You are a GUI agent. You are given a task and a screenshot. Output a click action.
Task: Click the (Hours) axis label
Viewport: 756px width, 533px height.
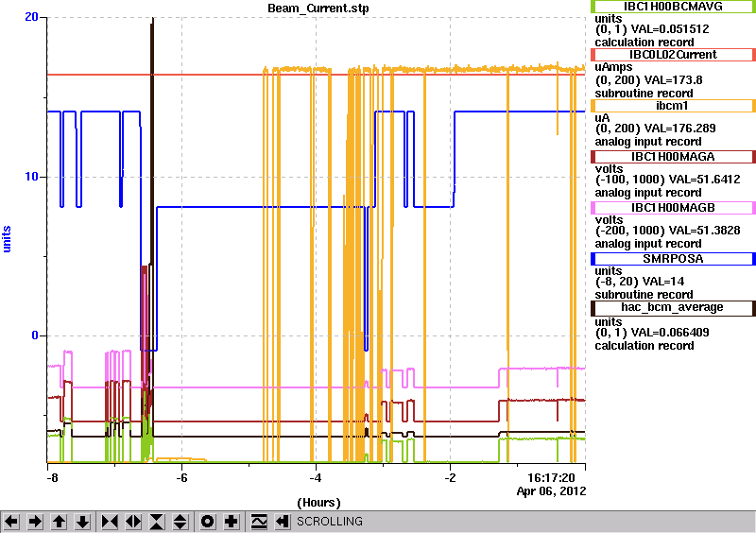tap(318, 503)
